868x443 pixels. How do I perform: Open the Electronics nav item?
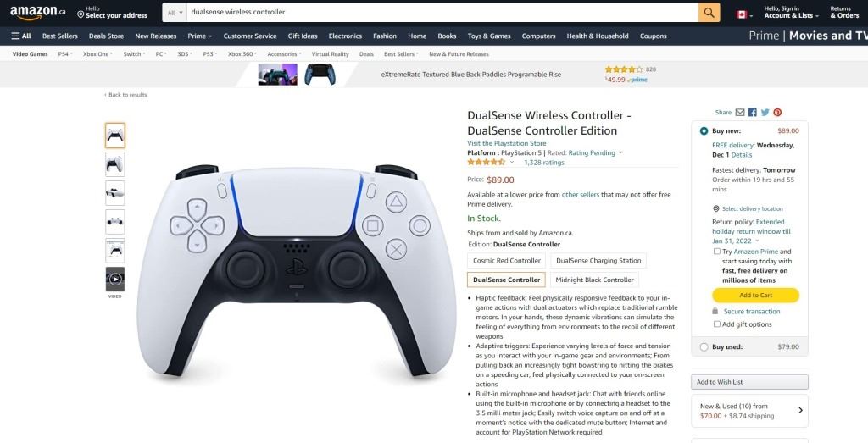point(345,36)
